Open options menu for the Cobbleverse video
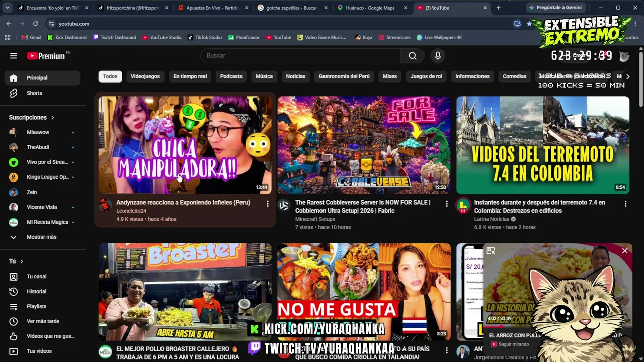Screen dimensions: 644x362 tap(446, 204)
